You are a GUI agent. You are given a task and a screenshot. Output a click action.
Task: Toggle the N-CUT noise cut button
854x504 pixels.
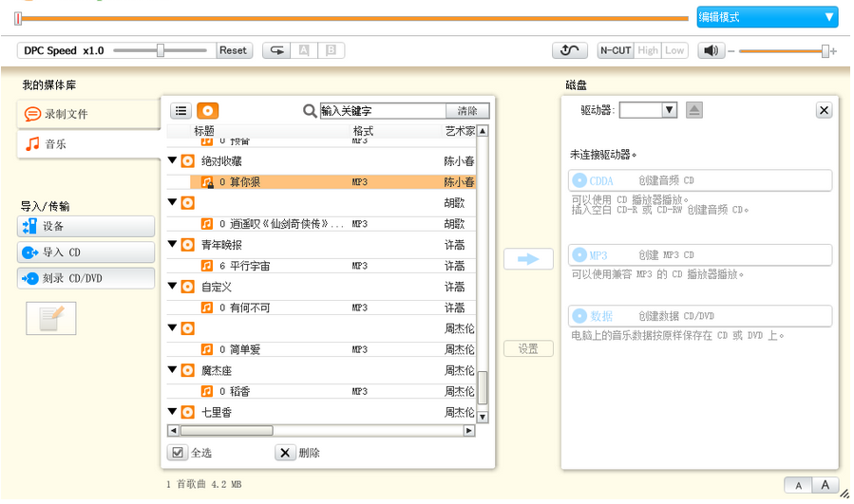coord(616,50)
